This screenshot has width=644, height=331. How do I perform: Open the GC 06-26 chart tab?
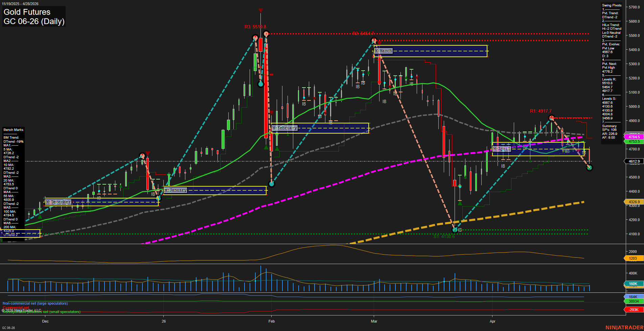click(x=8, y=328)
